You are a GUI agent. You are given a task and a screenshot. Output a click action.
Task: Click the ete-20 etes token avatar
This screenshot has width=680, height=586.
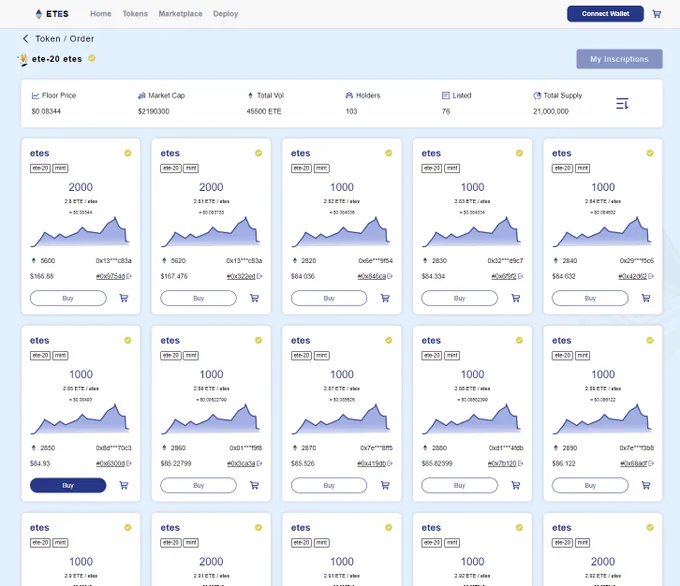(23, 59)
